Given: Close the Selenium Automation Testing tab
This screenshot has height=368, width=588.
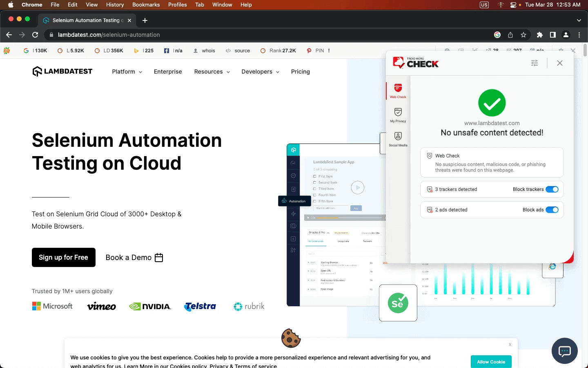Looking at the screenshot, I should coord(129,20).
